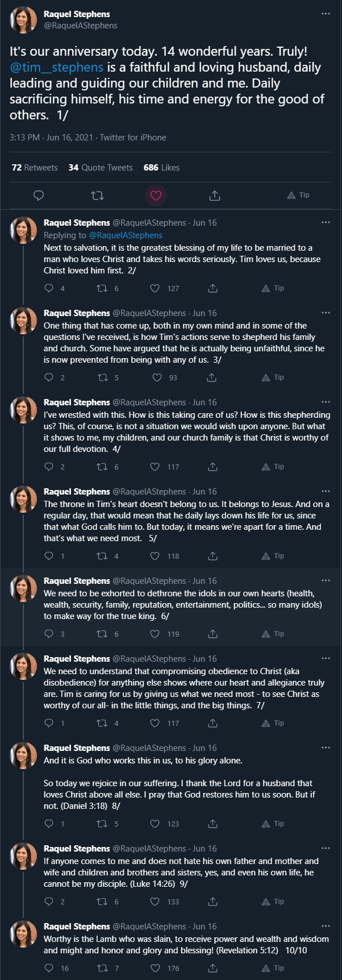Reply to the main anniversary tweet
This screenshot has width=342, height=980.
click(39, 196)
